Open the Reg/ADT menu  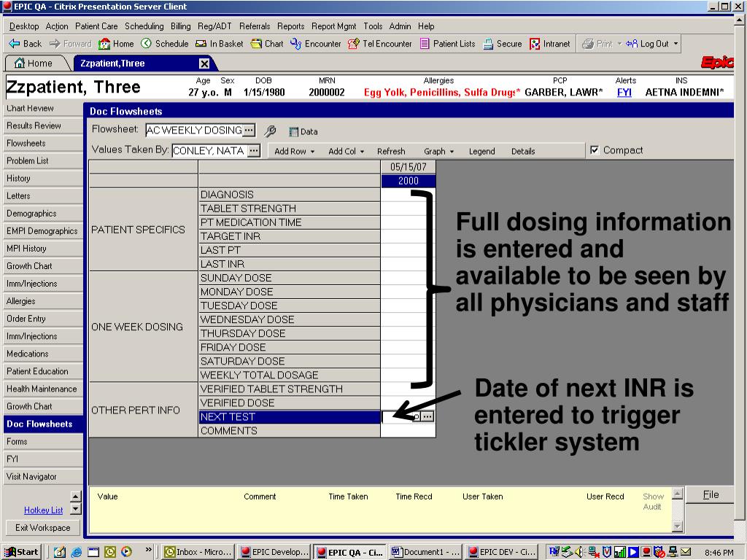[x=214, y=26]
